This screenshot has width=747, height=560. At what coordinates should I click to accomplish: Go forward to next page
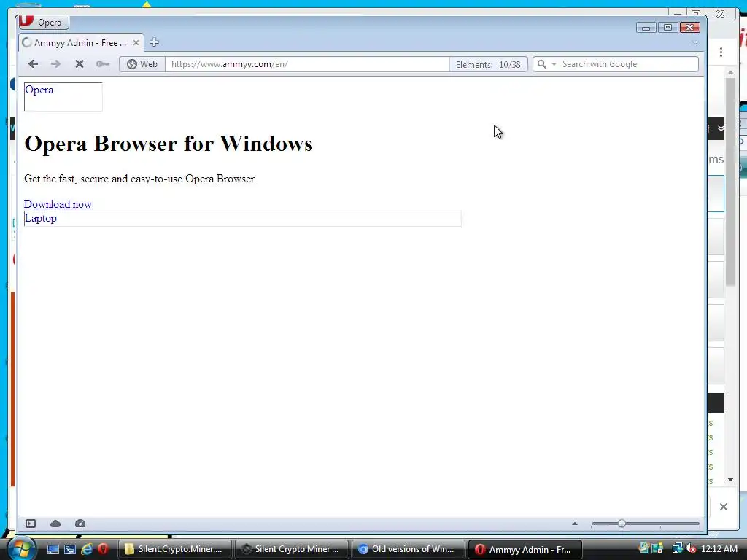(x=55, y=64)
